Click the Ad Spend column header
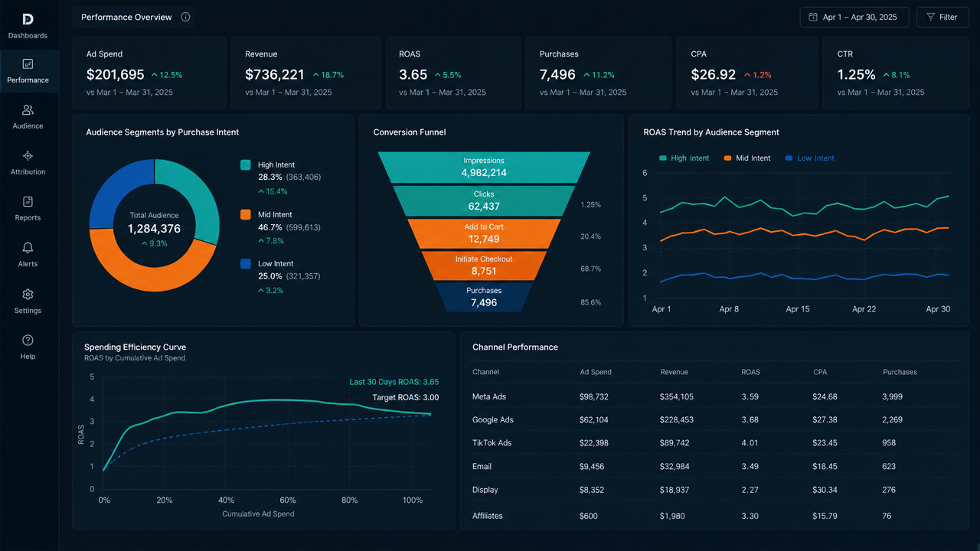This screenshot has height=551, width=980. coord(596,372)
